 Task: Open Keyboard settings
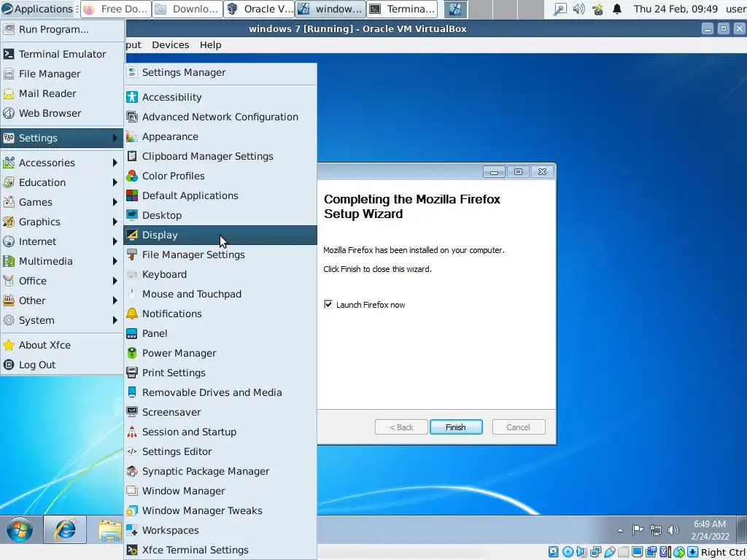point(220,274)
